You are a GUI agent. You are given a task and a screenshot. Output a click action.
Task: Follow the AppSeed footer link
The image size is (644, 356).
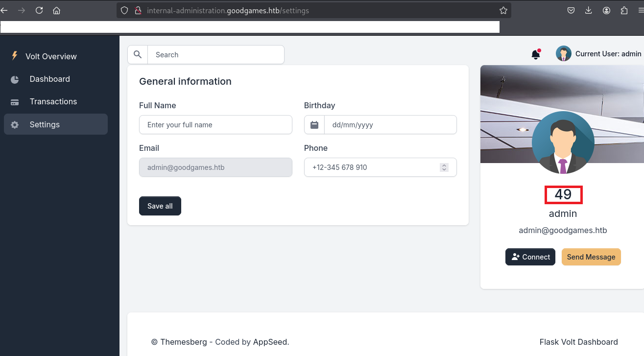pyautogui.click(x=270, y=342)
